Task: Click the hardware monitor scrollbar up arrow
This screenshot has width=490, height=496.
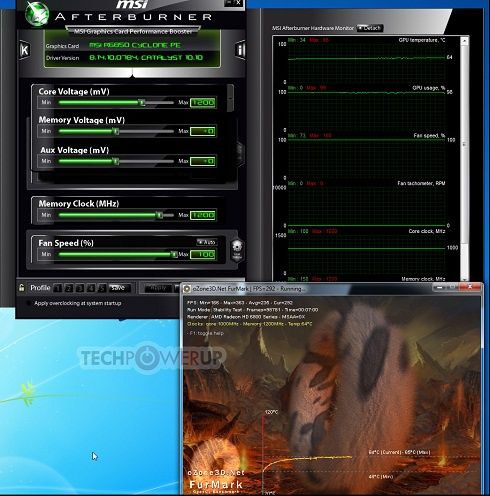Action: click(464, 41)
